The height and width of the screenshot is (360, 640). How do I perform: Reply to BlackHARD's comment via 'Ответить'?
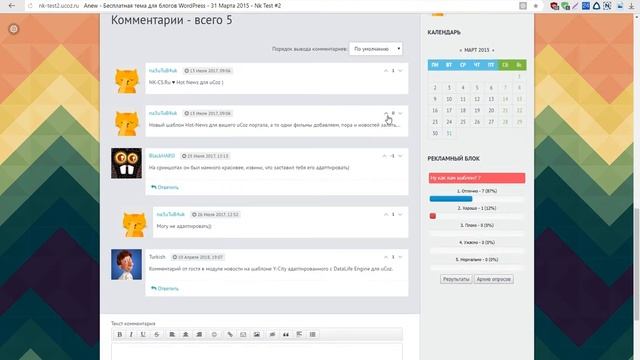tap(165, 187)
